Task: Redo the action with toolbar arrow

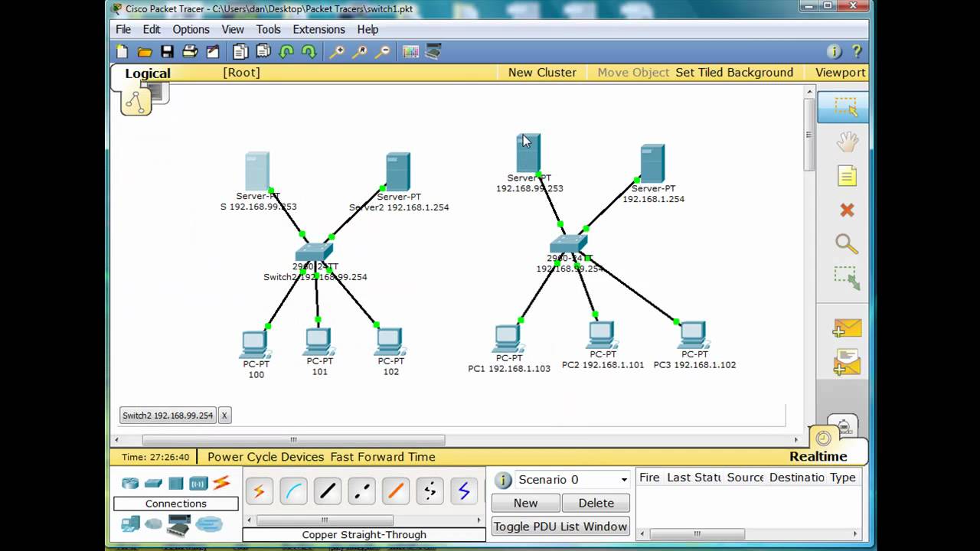Action: click(x=309, y=52)
